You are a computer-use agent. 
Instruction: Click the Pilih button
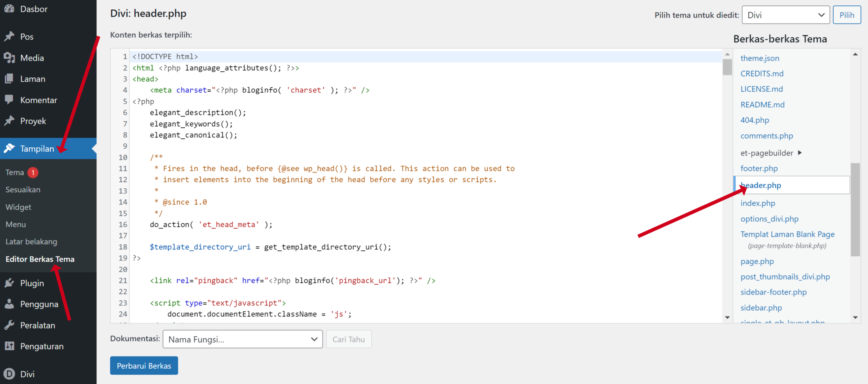click(846, 15)
